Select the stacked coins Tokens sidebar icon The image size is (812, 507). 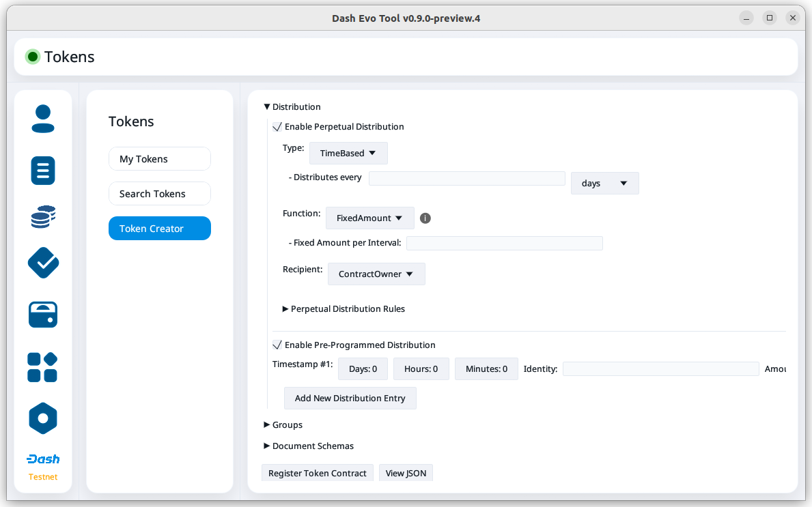point(43,217)
